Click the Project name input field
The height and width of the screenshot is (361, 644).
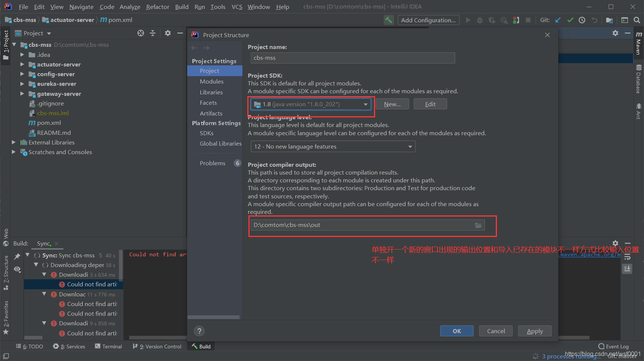pyautogui.click(x=352, y=58)
